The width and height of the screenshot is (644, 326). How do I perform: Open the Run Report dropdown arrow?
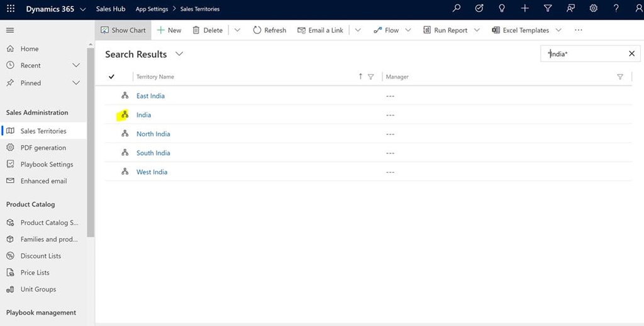pyautogui.click(x=476, y=30)
